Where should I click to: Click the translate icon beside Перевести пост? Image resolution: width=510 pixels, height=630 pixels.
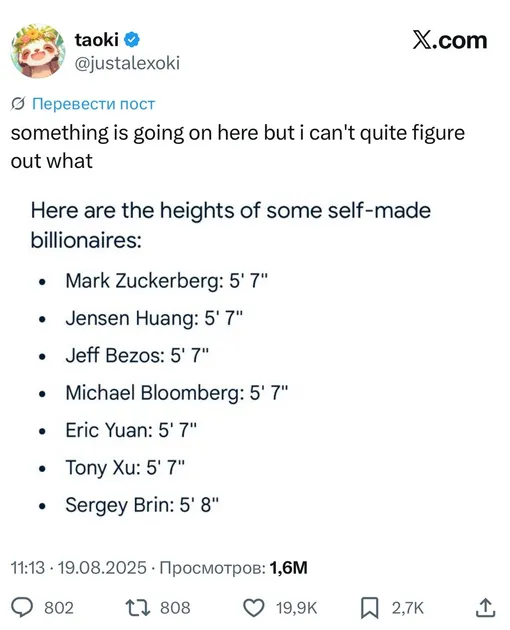click(x=18, y=104)
